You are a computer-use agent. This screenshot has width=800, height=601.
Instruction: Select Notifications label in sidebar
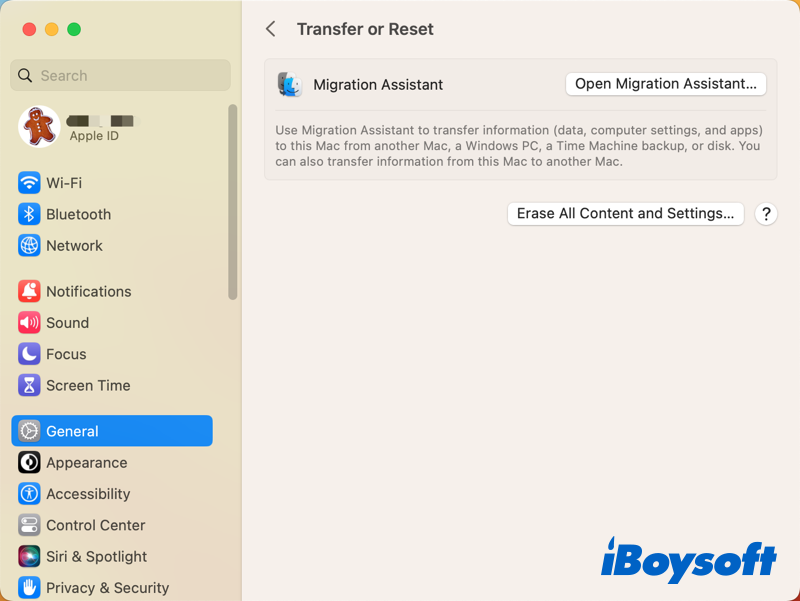pos(89,291)
